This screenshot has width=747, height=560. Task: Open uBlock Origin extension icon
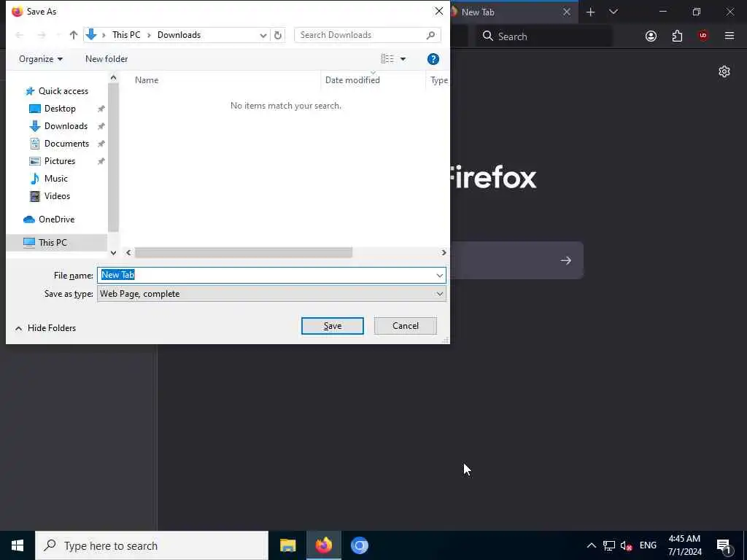(703, 36)
